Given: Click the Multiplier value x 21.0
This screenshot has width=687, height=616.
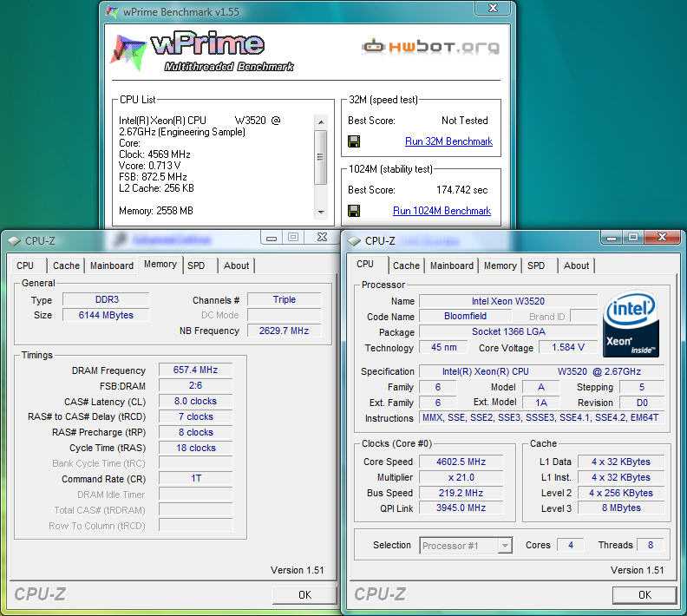Looking at the screenshot, I should coord(461,477).
